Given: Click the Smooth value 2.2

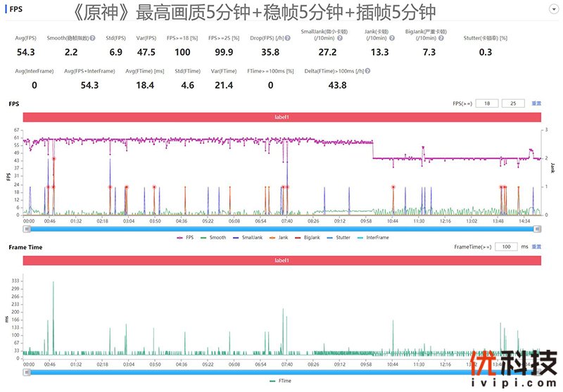Looking at the screenshot, I should click(71, 52).
